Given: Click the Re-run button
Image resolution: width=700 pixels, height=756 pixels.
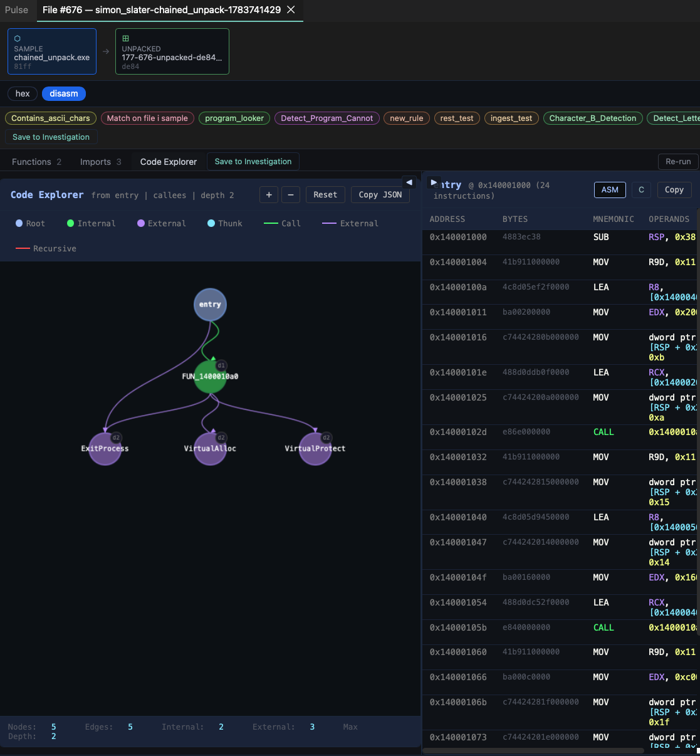Looking at the screenshot, I should 678,162.
